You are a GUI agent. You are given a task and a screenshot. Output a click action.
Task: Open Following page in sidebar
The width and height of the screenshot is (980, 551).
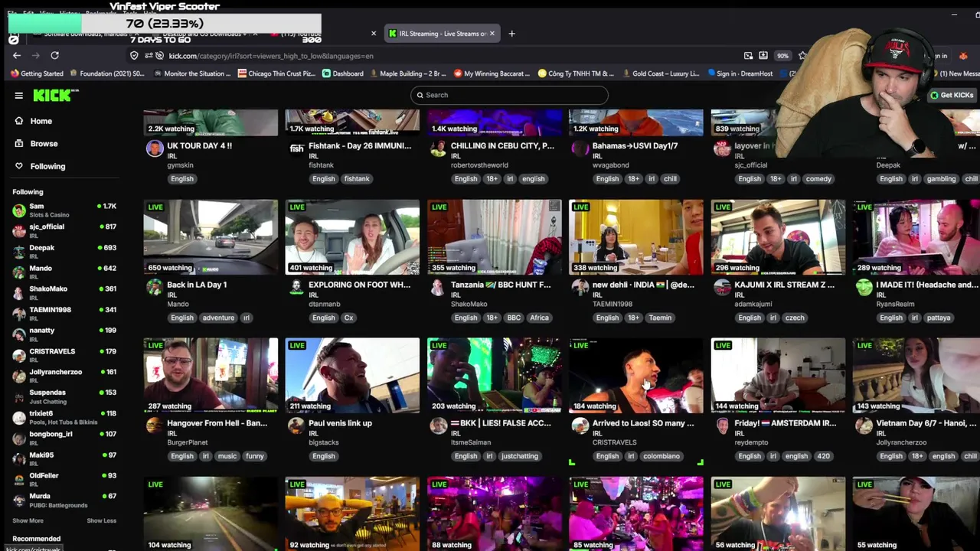point(39,166)
